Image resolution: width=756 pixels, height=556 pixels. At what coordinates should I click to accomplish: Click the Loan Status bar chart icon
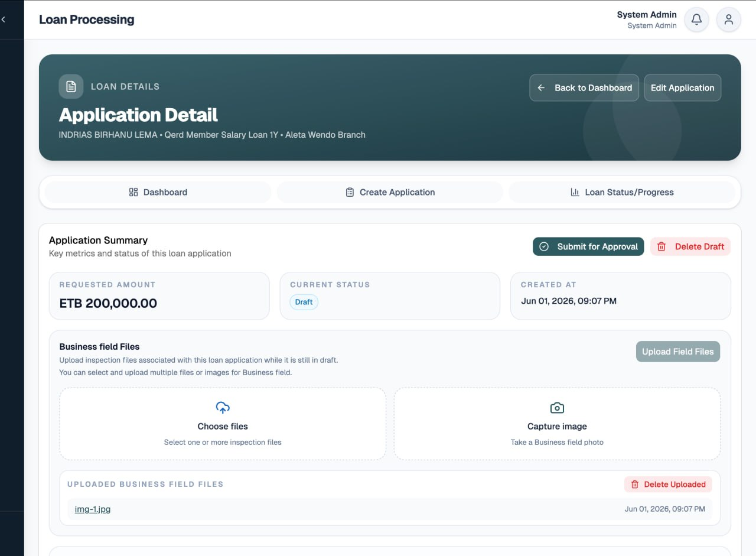click(575, 192)
